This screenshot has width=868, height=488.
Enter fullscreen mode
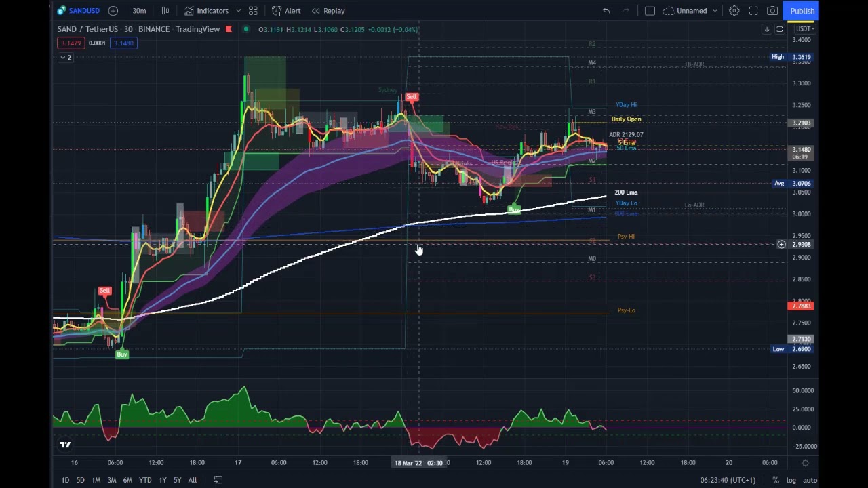(753, 11)
